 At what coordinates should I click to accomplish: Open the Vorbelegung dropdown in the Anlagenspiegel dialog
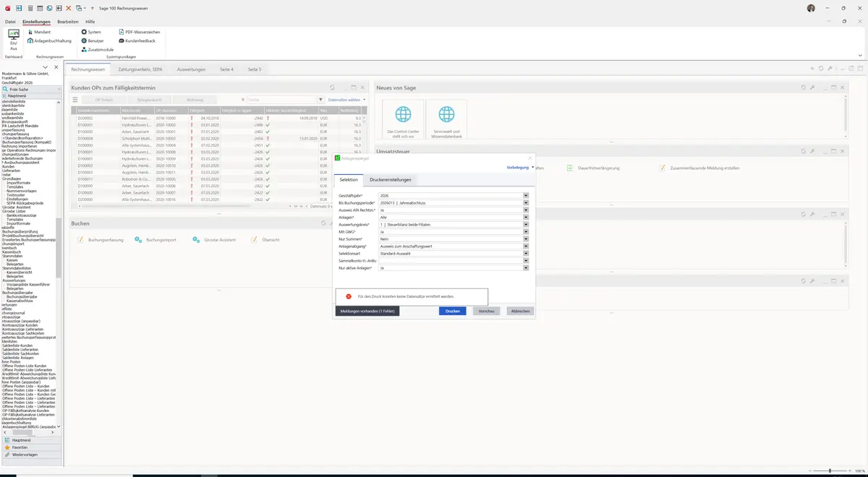[521, 167]
